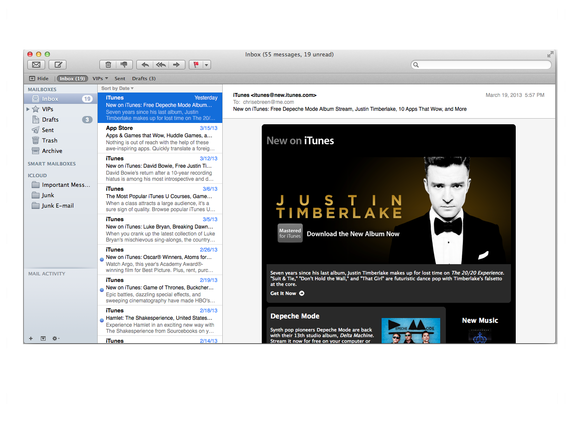Open the iTunes U Courses message from 3/6/13
Screen dimensions: 580x421
point(160,199)
